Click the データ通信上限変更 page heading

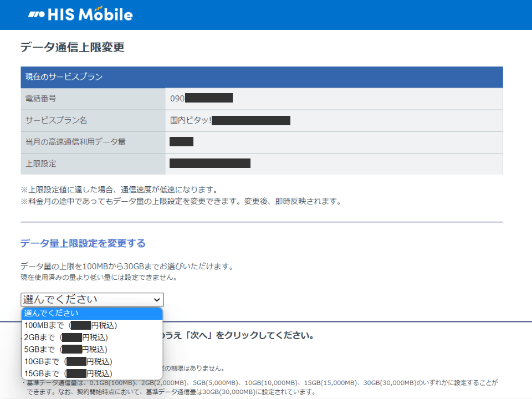click(72, 47)
